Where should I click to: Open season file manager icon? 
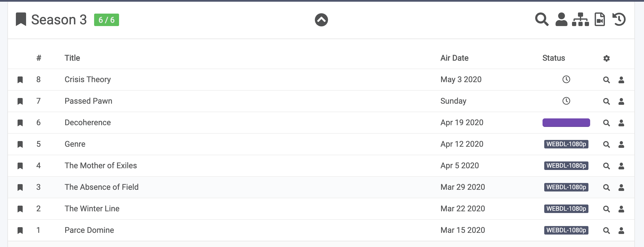pyautogui.click(x=600, y=20)
